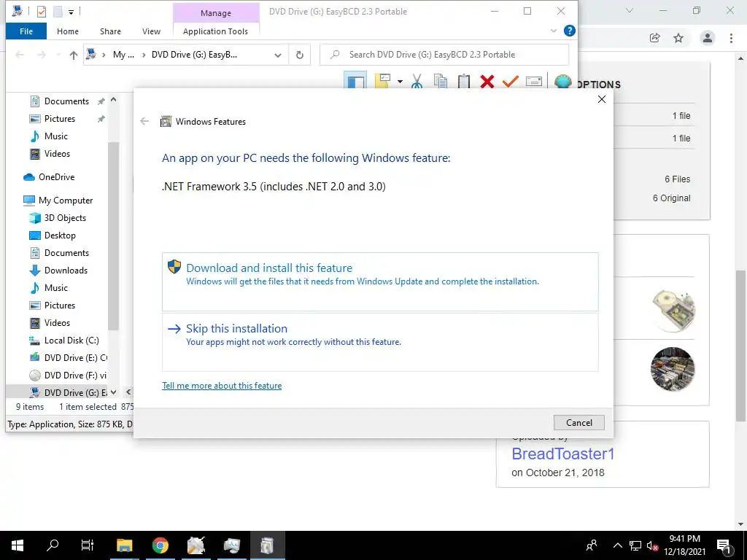Click the paste clipboard toolbar icon

tap(463, 82)
